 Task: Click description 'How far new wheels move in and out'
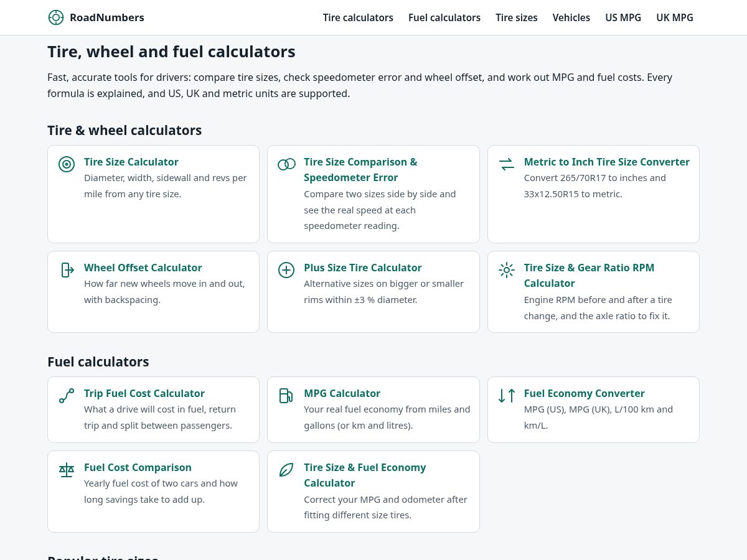[164, 284]
